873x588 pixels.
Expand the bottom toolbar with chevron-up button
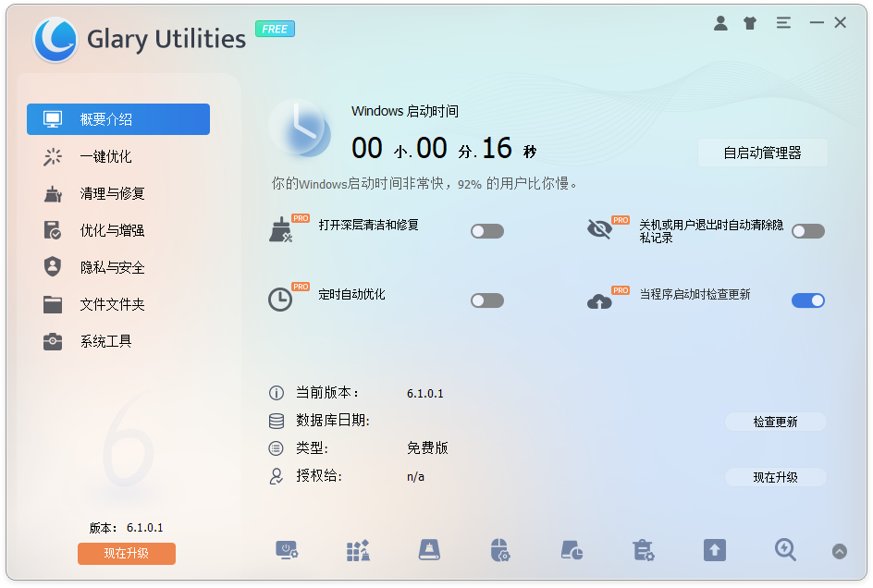pos(840,551)
